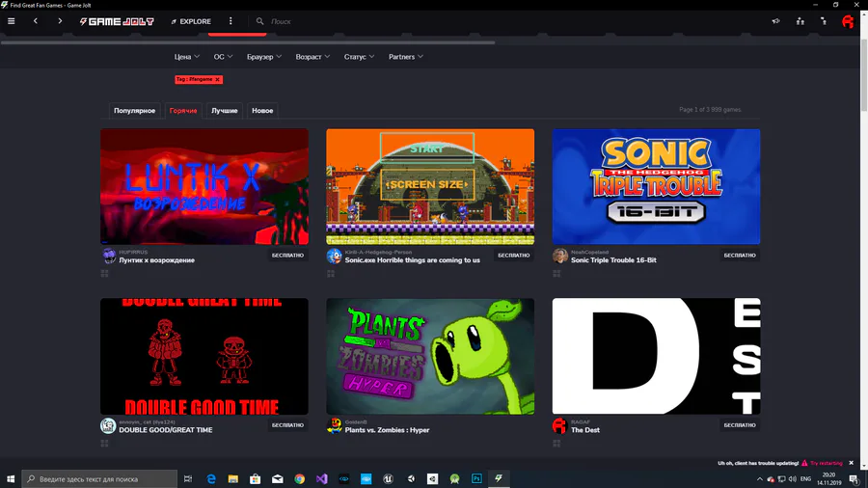Expand the Статус filter dropdown
This screenshot has width=868, height=488.
pos(360,57)
